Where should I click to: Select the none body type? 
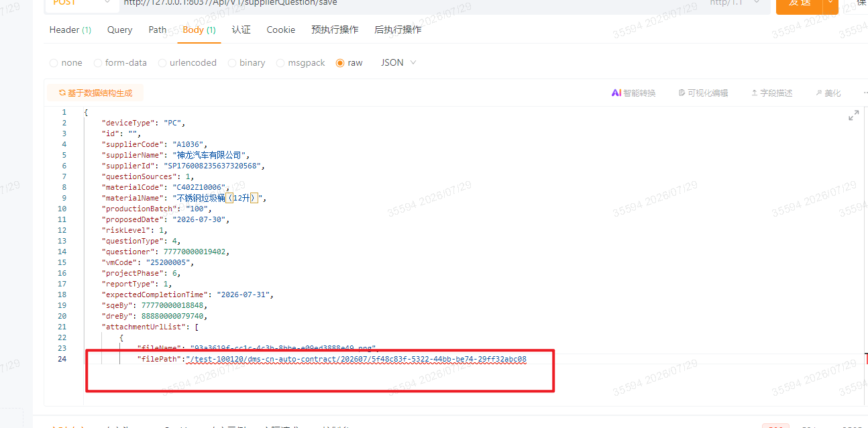[66, 62]
